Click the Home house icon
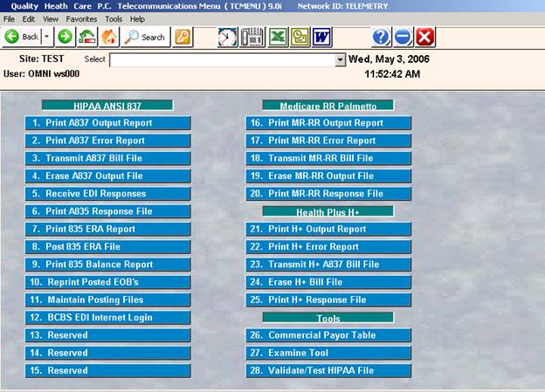This screenshot has height=392, width=545. tap(109, 37)
